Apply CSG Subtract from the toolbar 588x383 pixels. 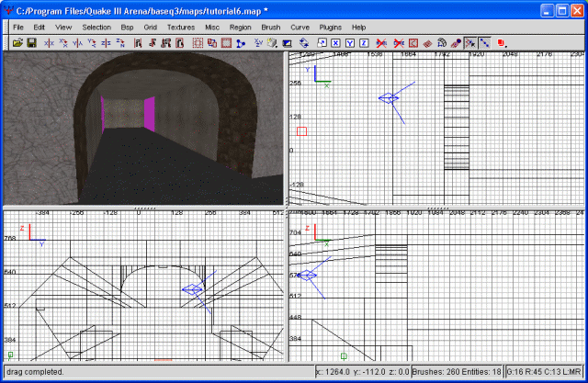[198, 43]
